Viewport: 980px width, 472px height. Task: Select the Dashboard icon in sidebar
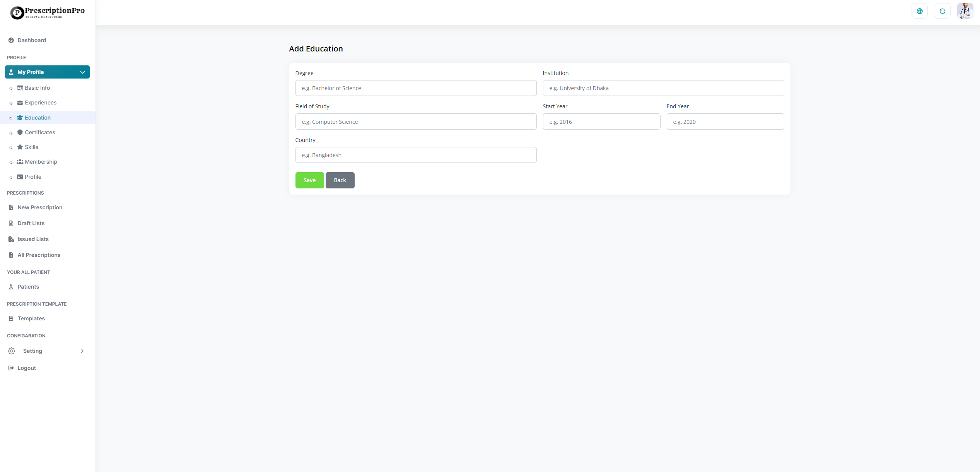(x=11, y=40)
